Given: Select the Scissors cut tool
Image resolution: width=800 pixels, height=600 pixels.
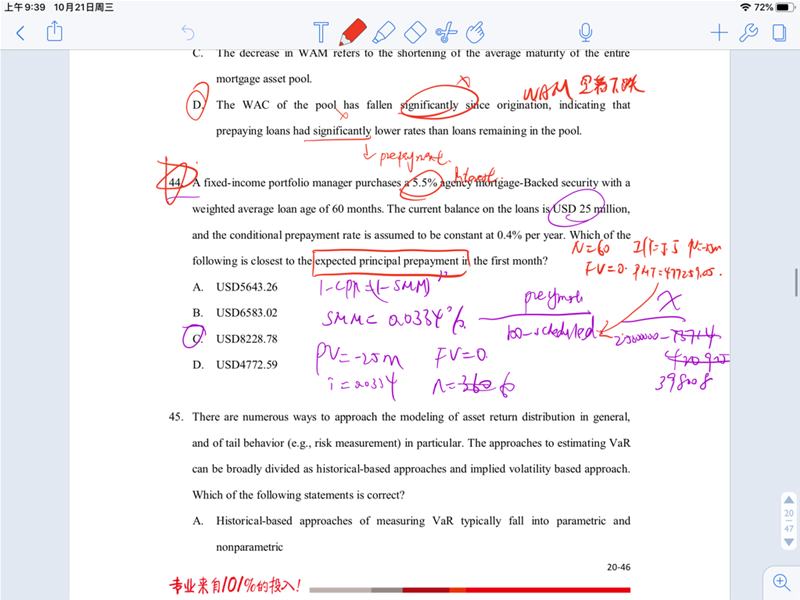Looking at the screenshot, I should [x=446, y=33].
